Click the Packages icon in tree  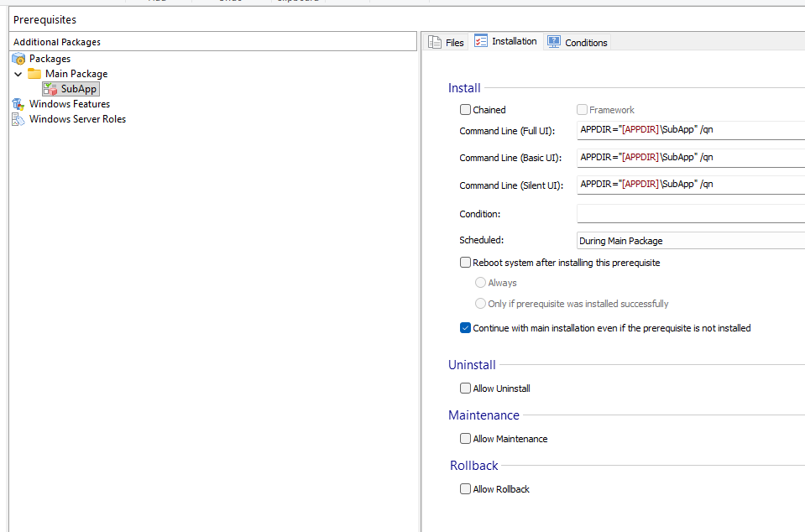18,59
